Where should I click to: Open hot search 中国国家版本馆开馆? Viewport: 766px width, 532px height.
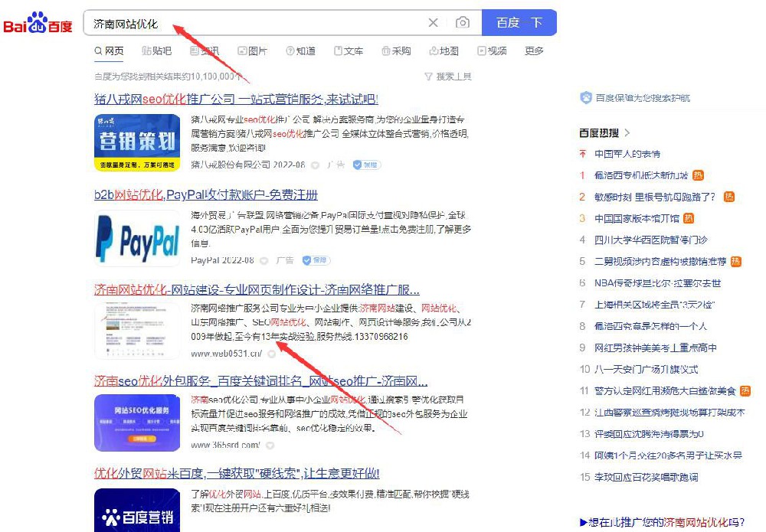pos(637,219)
